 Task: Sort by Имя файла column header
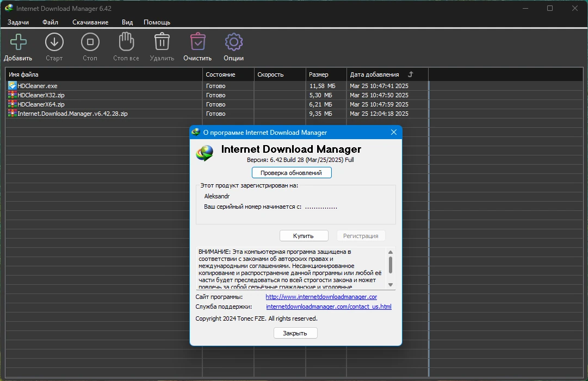click(x=104, y=74)
